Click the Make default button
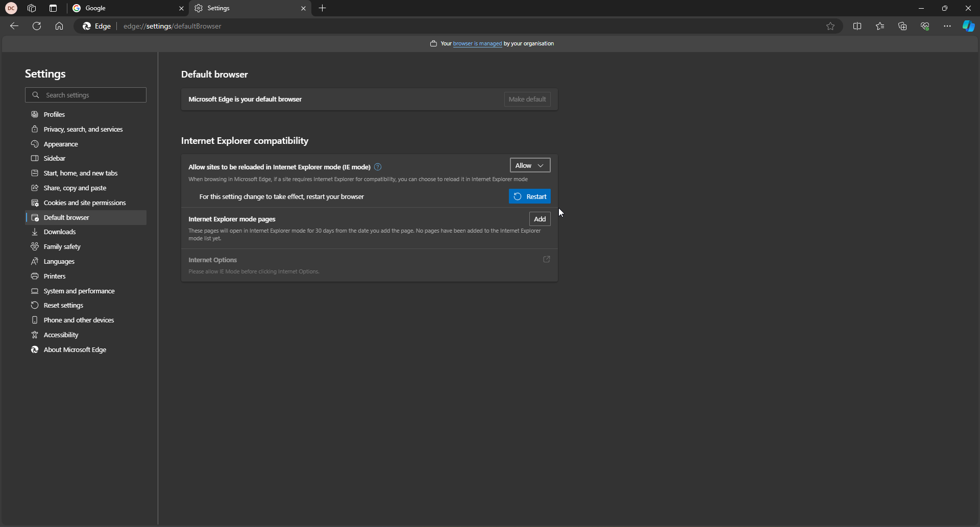The height and width of the screenshot is (527, 980). click(527, 99)
